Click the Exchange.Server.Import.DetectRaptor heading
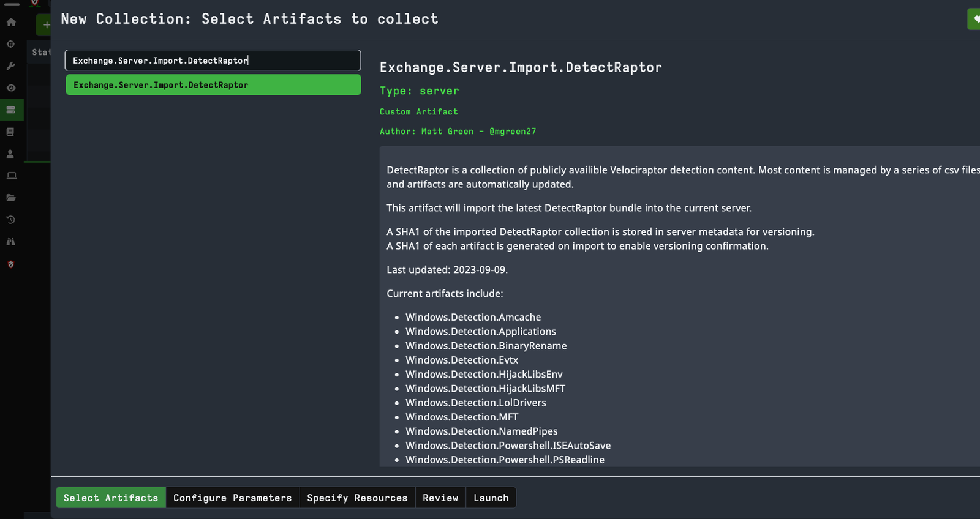Image resolution: width=980 pixels, height=519 pixels. click(x=521, y=67)
